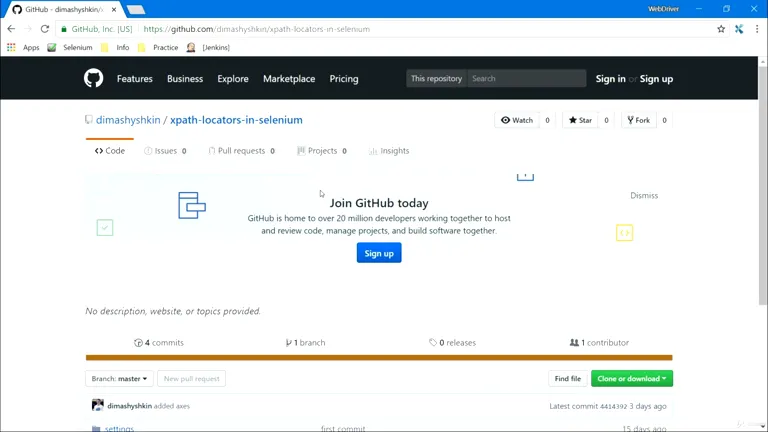Viewport: 768px width, 432px height.
Task: Click the This repository search scope label
Action: (436, 78)
